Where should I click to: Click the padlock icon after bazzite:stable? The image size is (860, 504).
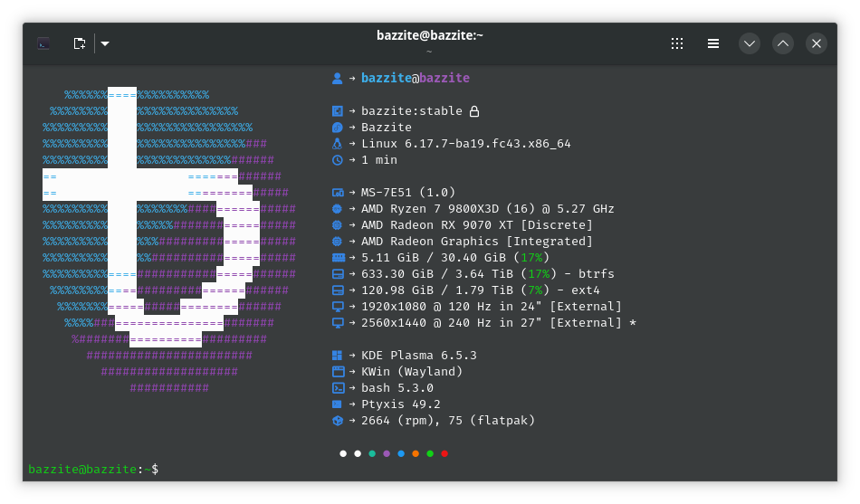pos(473,111)
